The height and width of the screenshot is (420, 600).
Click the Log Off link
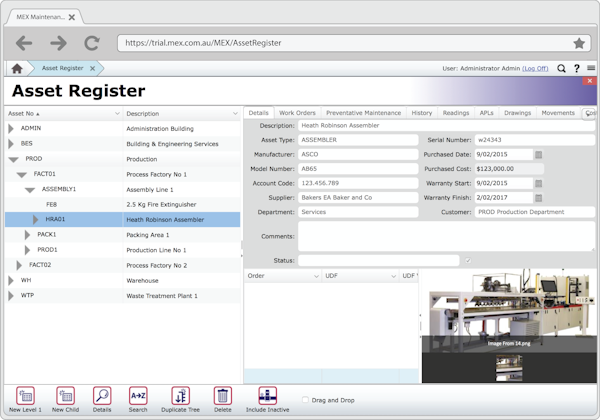[x=535, y=68]
